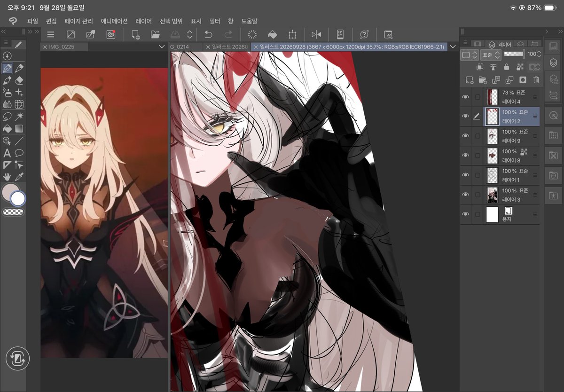The width and height of the screenshot is (564, 392).
Task: Expand canvas tab list dropdown arrow
Action: [453, 47]
